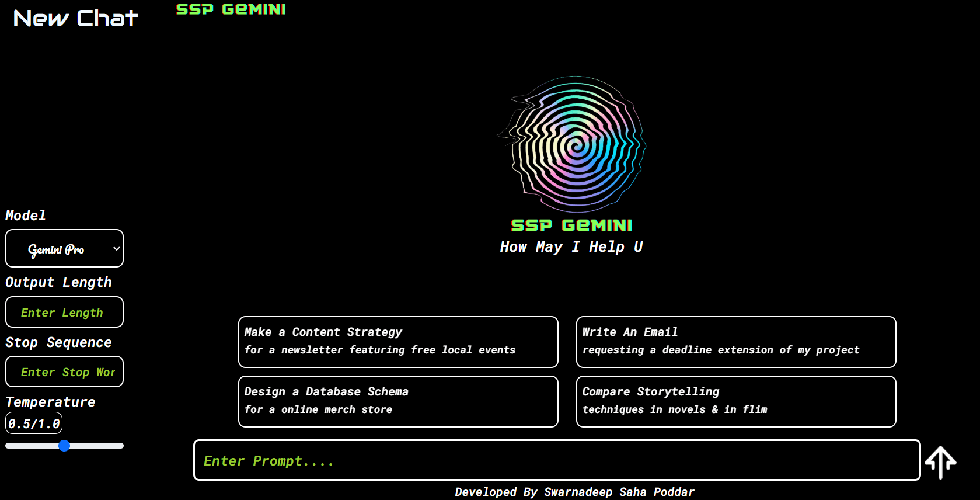980x500 pixels.
Task: Click the send prompt up-arrow icon
Action: [x=940, y=462]
